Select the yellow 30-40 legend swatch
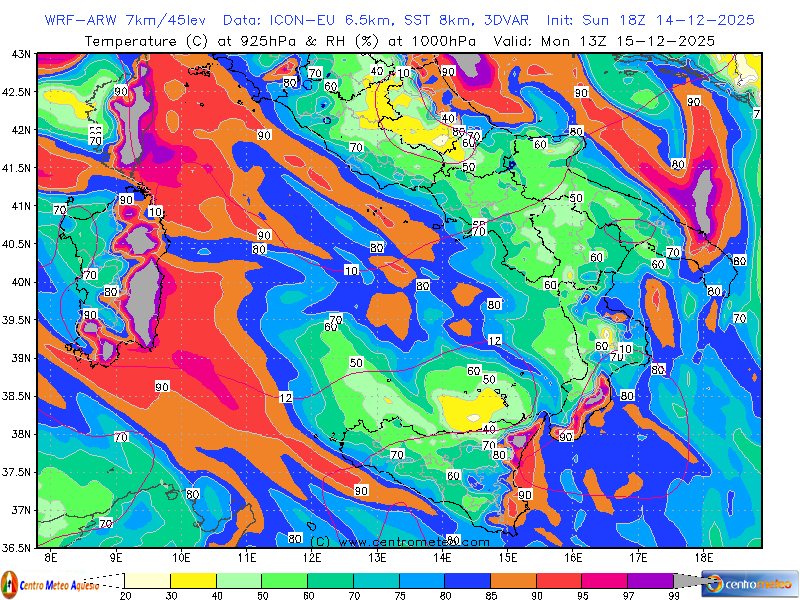 (x=192, y=580)
